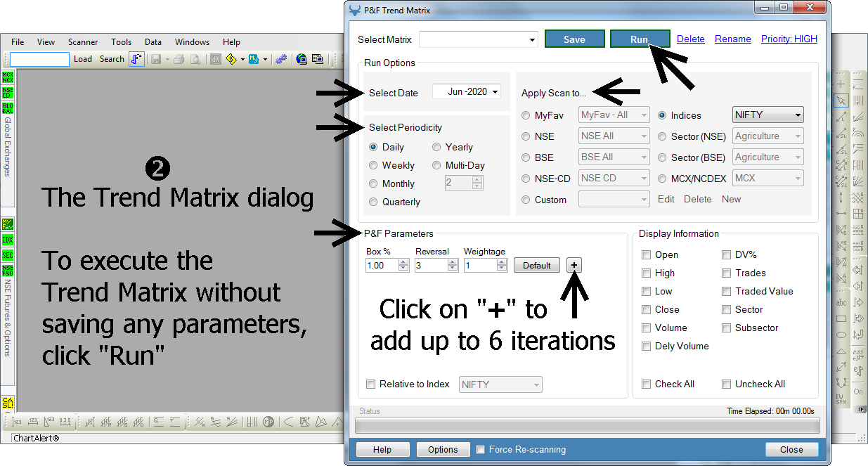
Task: Tick the Traded Value checkbox
Action: [x=727, y=291]
